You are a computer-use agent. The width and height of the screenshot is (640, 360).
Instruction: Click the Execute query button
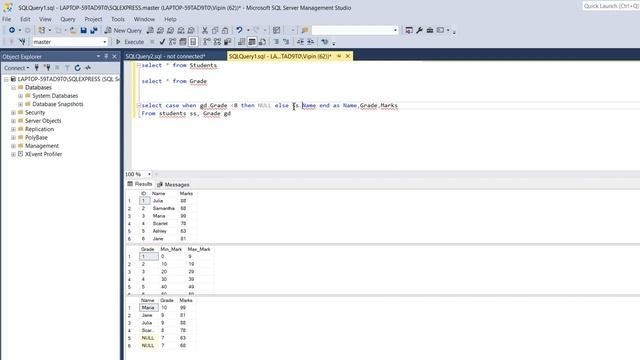(x=130, y=42)
